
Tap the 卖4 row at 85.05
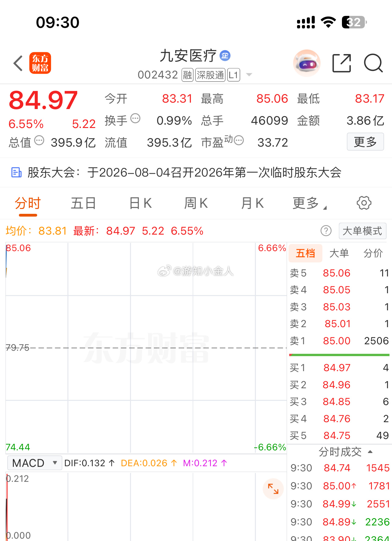pyautogui.click(x=339, y=290)
